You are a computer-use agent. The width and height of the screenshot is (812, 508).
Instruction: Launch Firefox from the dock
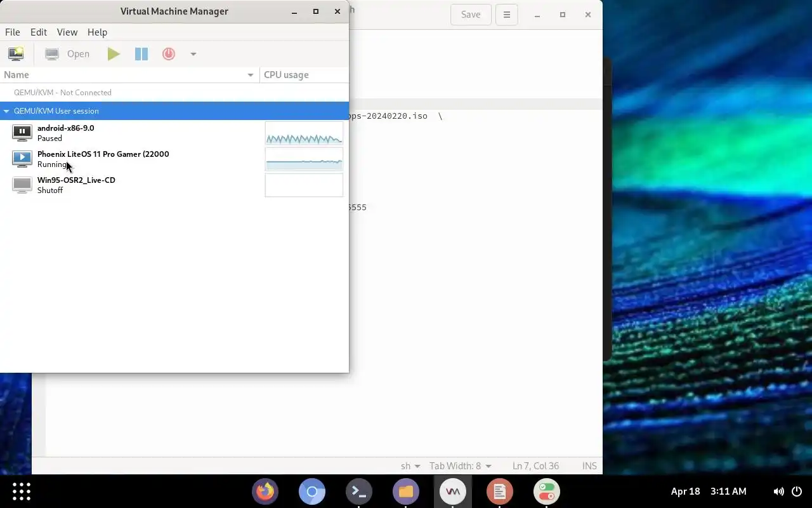coord(265,491)
